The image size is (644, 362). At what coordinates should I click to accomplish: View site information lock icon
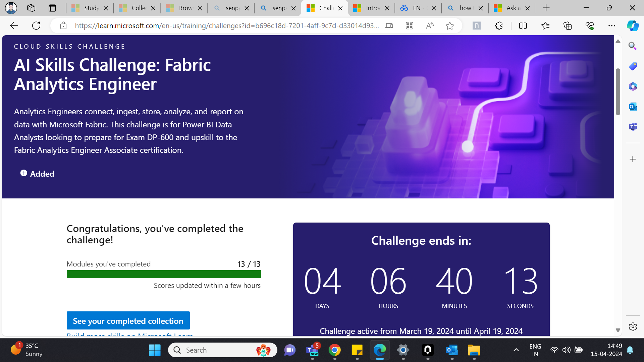(63, 25)
